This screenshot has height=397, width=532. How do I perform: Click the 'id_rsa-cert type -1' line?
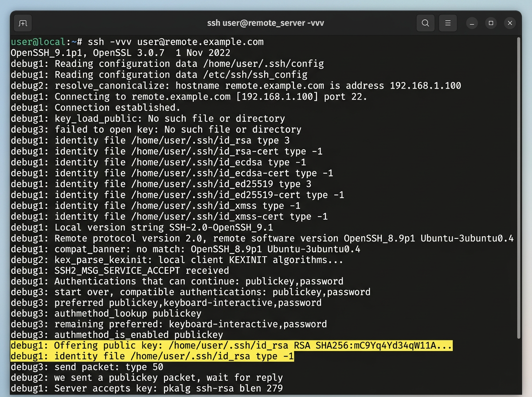tap(167, 151)
